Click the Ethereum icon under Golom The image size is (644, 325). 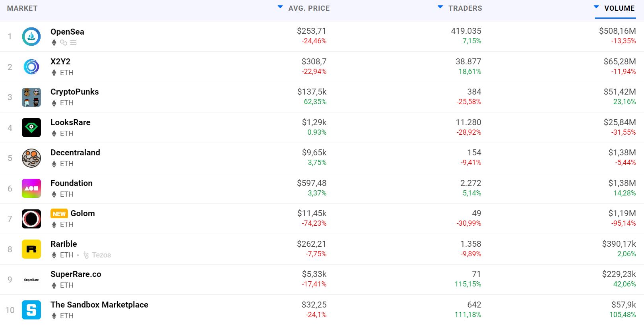54,225
